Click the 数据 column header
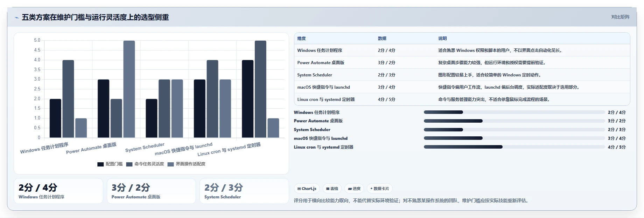644x218 pixels. click(382, 39)
